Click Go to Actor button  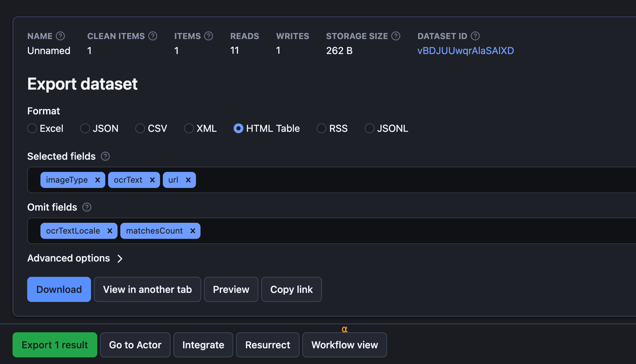pos(135,345)
